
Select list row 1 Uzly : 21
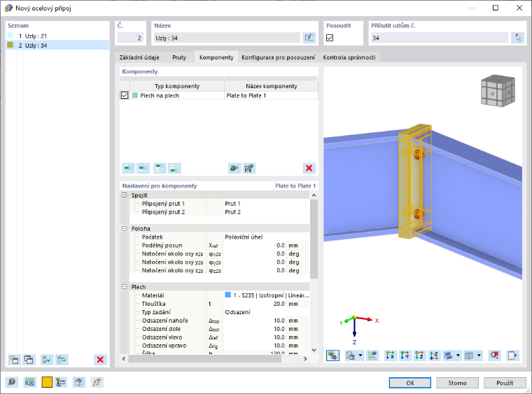point(57,36)
